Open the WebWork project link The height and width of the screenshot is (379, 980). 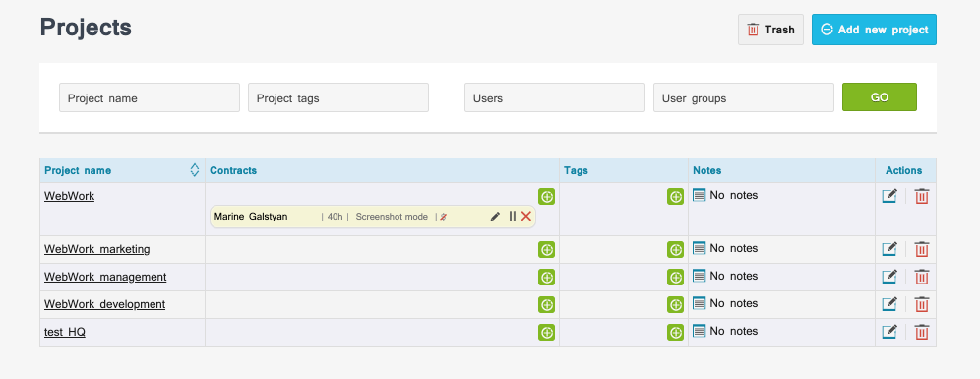point(70,196)
